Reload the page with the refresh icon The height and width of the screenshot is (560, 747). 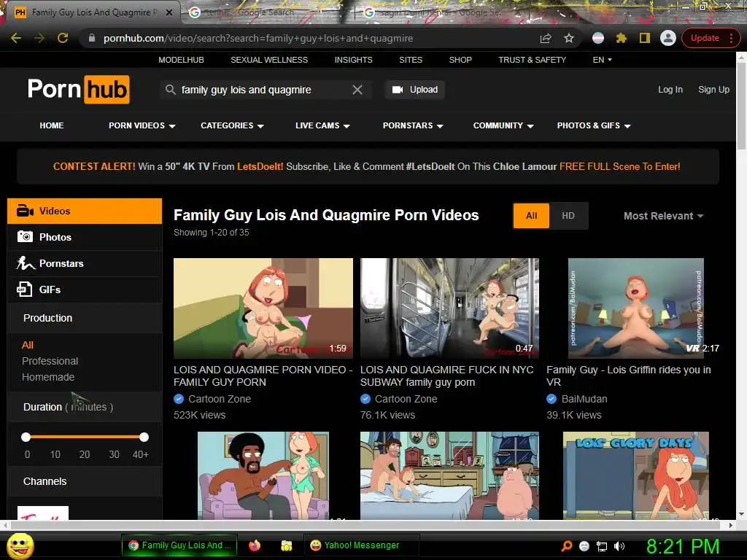63,38
